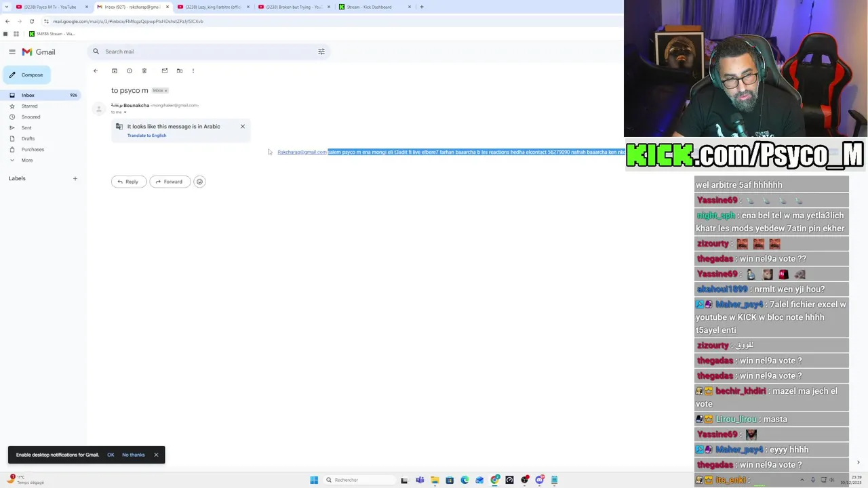The width and height of the screenshot is (868, 488).
Task: Open the weather widget on taskbar
Action: click(27, 480)
